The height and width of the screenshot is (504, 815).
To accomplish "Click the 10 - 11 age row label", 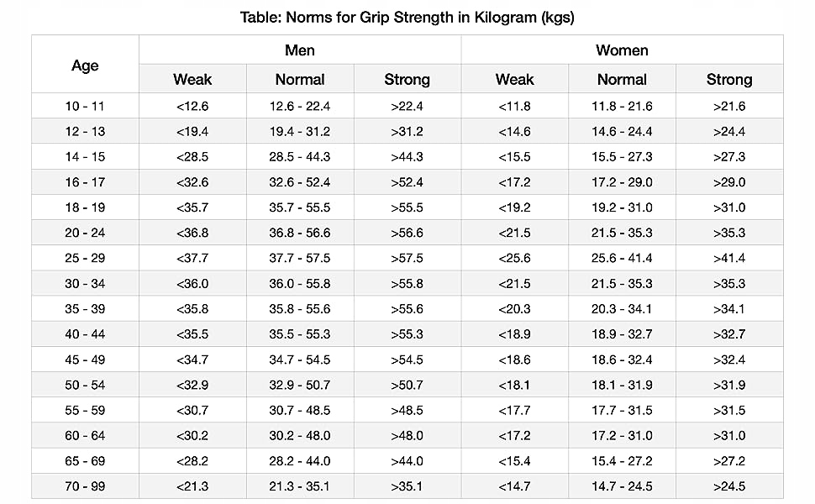I will point(85,107).
